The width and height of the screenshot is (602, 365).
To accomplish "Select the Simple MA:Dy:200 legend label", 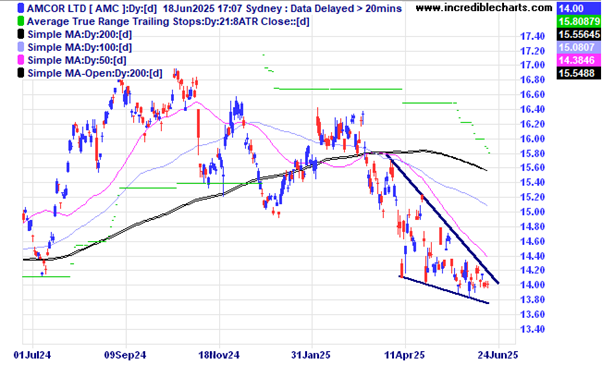I will tap(80, 35).
